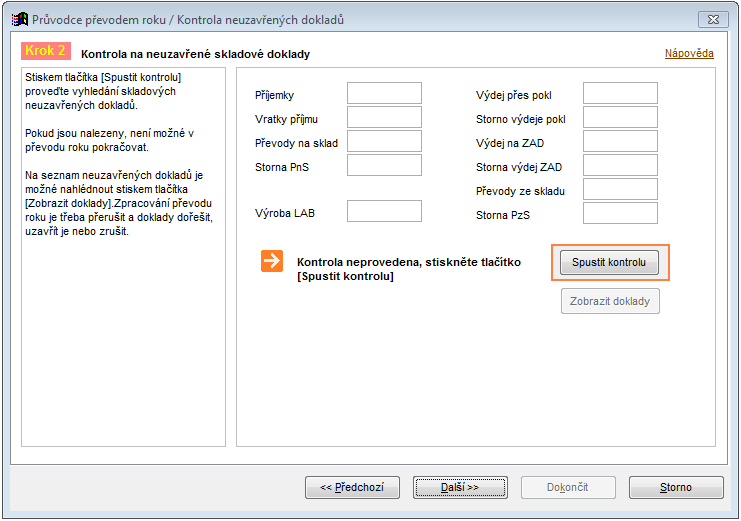Proceed with the Další button
This screenshot has width=741, height=521.
click(460, 487)
